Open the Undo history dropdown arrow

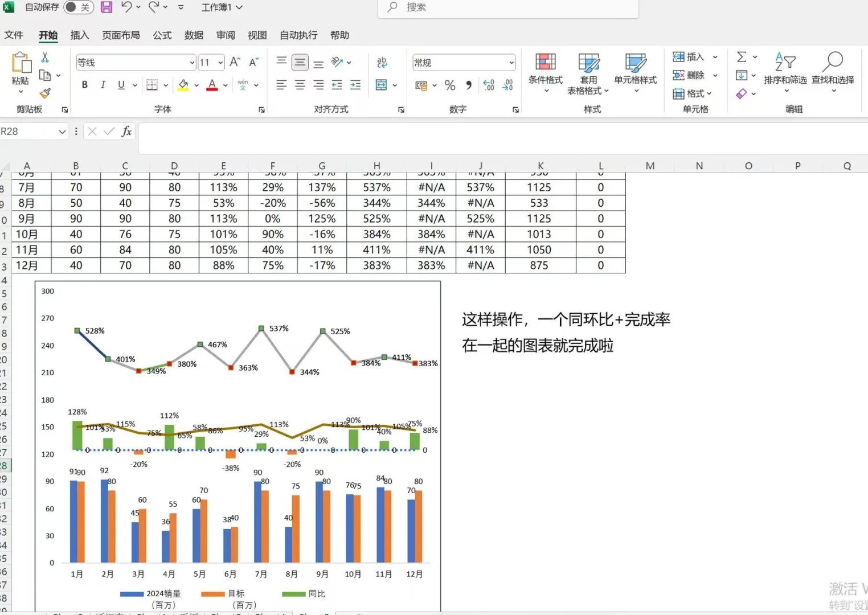138,7
